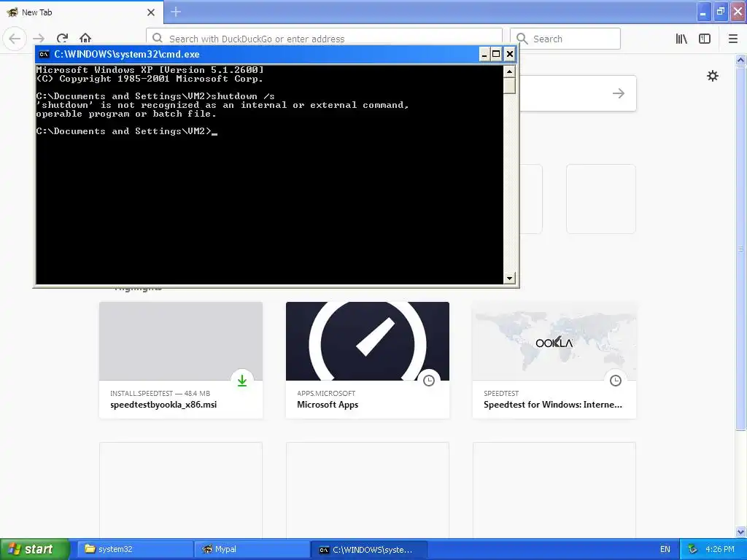Select the New Tab tab
The height and width of the screenshot is (560, 747).
81,12
